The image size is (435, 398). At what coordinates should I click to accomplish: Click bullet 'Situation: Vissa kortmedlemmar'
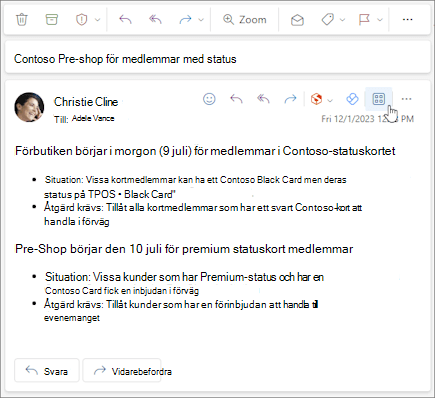(x=195, y=187)
